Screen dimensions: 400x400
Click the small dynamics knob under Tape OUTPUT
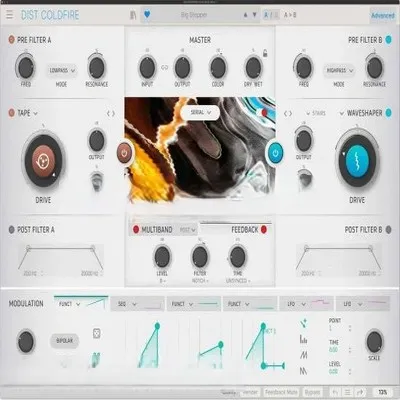96,181
